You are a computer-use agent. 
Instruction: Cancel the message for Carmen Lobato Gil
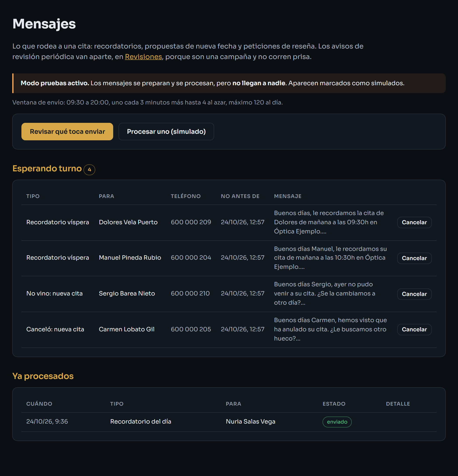[x=414, y=329]
